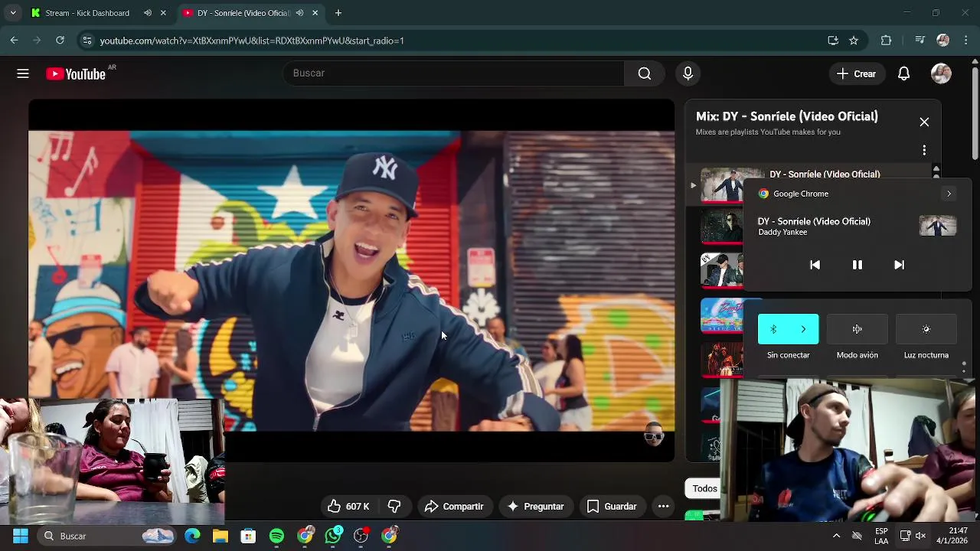Open YouTube notifications bell

point(903,73)
